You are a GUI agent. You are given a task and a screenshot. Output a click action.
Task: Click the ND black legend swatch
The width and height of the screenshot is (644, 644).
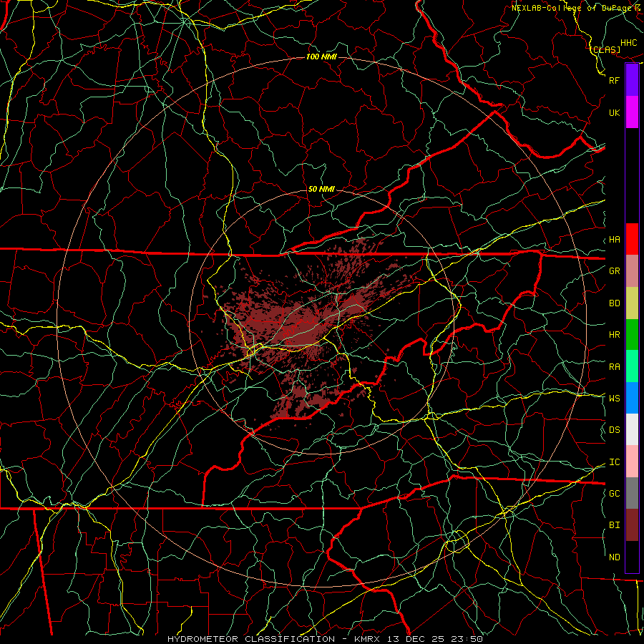(632, 557)
